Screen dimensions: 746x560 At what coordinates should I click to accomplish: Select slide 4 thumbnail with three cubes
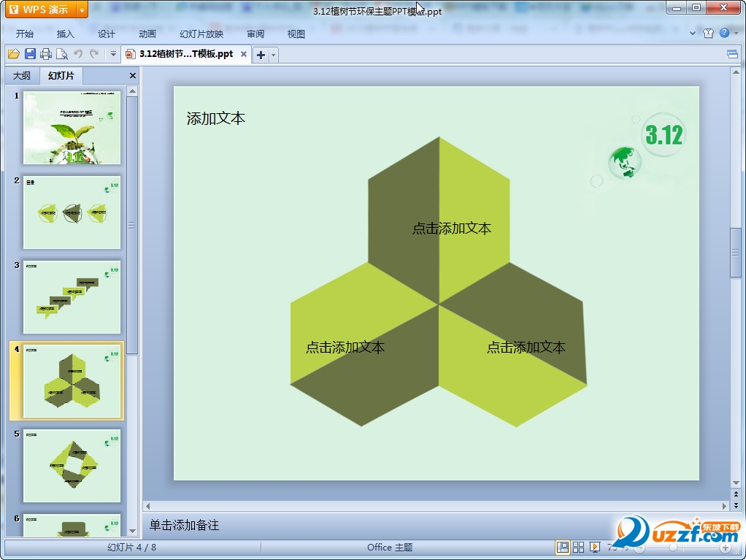click(72, 382)
